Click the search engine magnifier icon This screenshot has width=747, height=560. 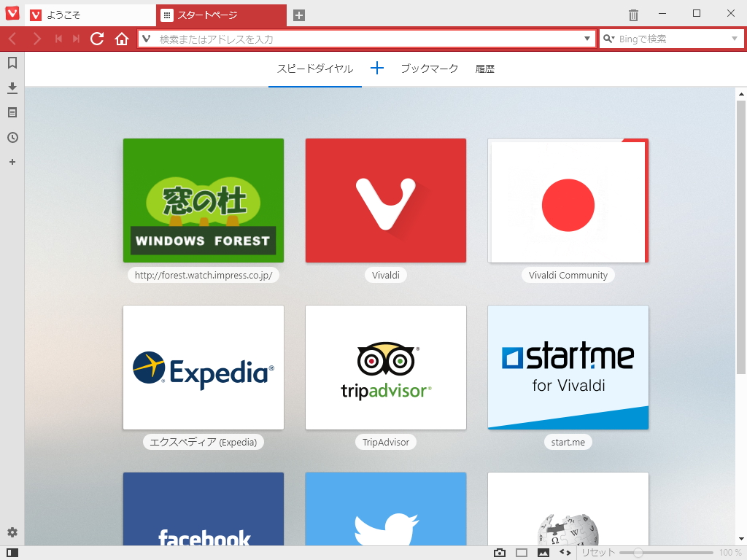point(609,39)
